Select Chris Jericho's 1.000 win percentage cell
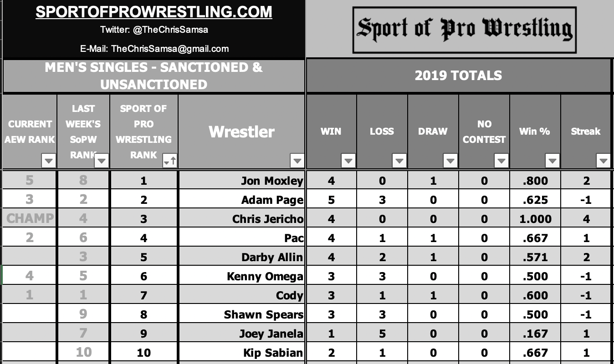 [535, 219]
